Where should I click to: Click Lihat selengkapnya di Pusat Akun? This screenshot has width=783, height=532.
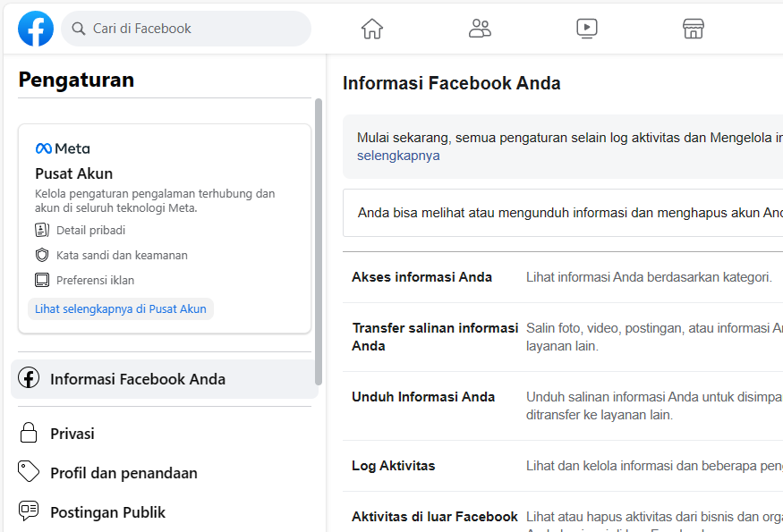(120, 309)
